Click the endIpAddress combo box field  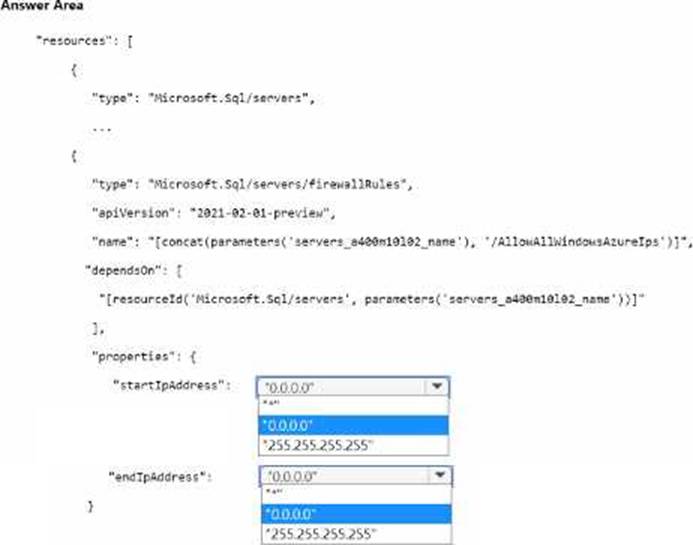click(x=356, y=476)
